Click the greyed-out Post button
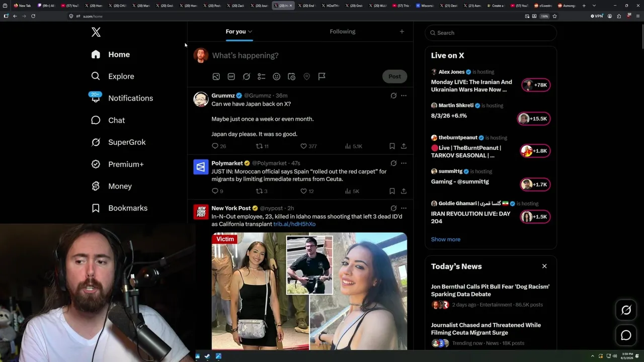This screenshot has height=362, width=644. pos(394,76)
